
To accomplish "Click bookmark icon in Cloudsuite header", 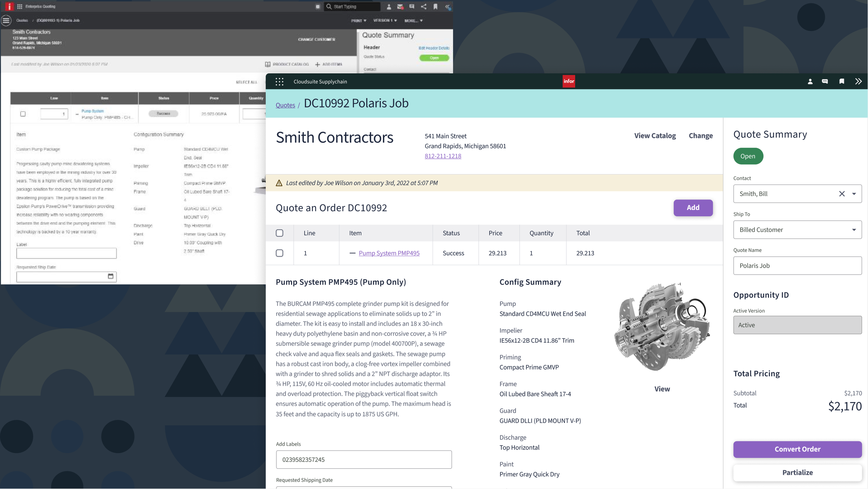I will pos(842,81).
